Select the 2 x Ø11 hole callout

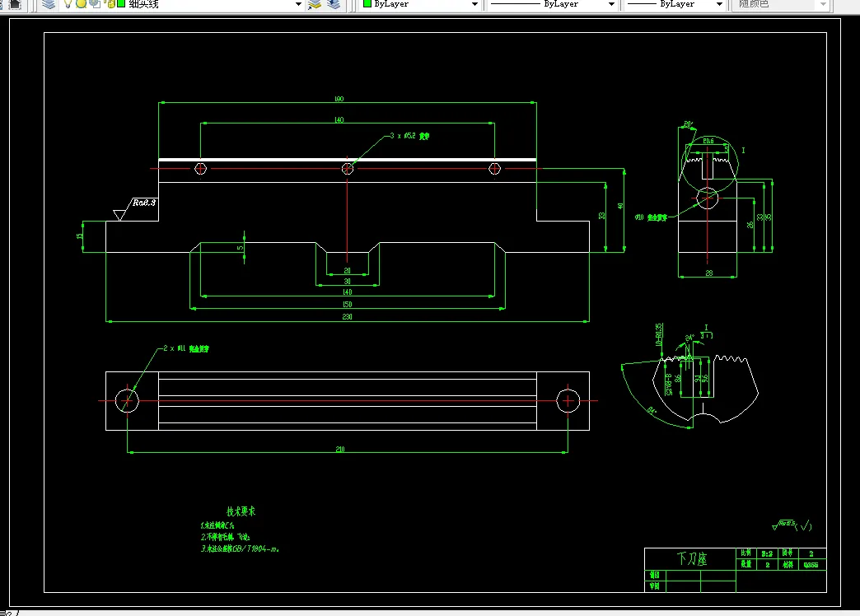[x=186, y=348]
